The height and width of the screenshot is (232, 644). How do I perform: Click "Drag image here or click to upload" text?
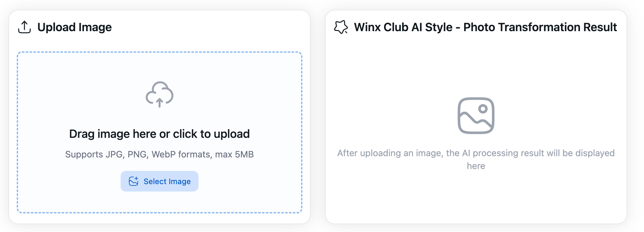point(160,134)
